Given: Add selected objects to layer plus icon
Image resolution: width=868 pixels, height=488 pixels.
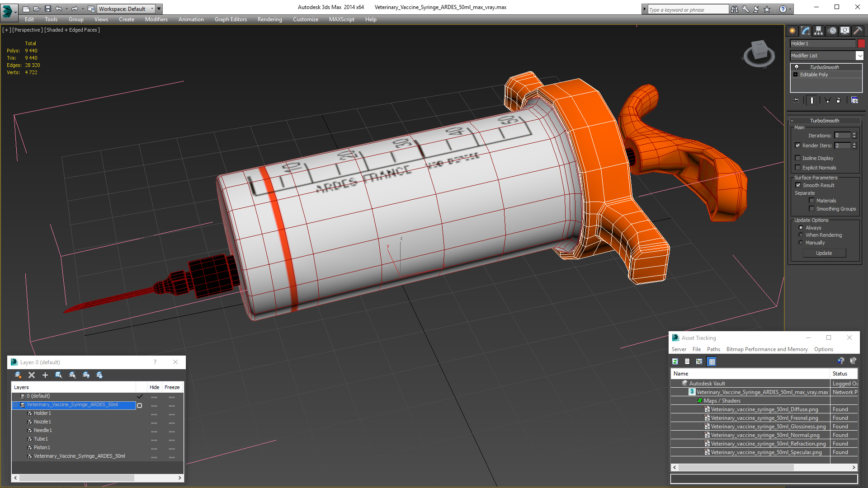Looking at the screenshot, I should coord(45,375).
